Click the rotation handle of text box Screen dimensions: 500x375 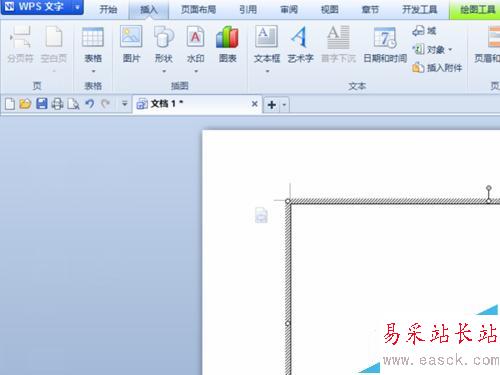click(x=489, y=188)
